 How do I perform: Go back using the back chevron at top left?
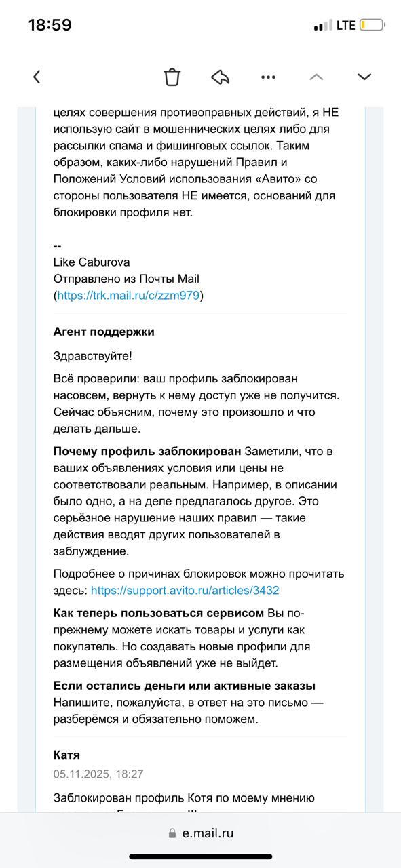(x=36, y=76)
